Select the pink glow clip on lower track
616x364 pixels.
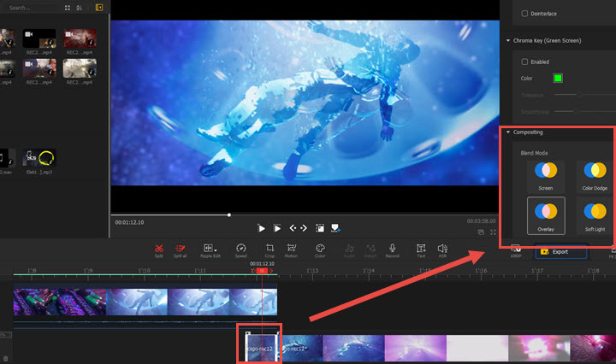(x=539, y=349)
